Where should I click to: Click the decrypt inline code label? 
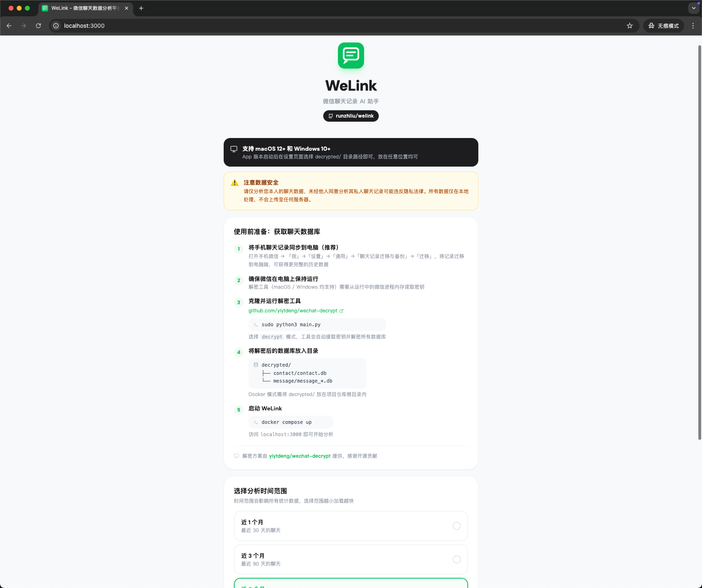click(x=272, y=337)
